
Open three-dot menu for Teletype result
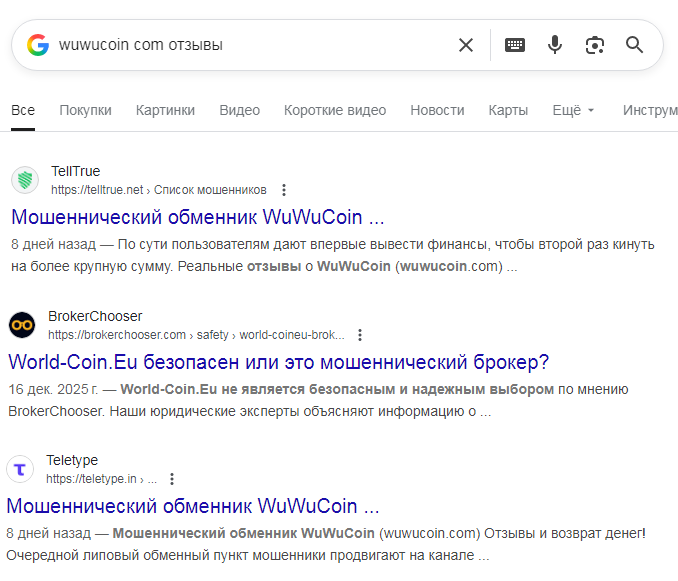click(172, 479)
